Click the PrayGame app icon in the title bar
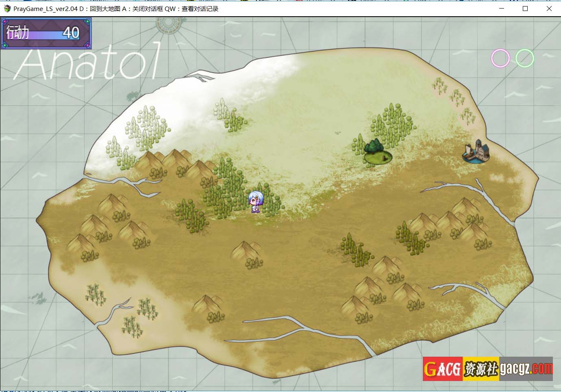This screenshot has height=392, width=561. [x=7, y=9]
